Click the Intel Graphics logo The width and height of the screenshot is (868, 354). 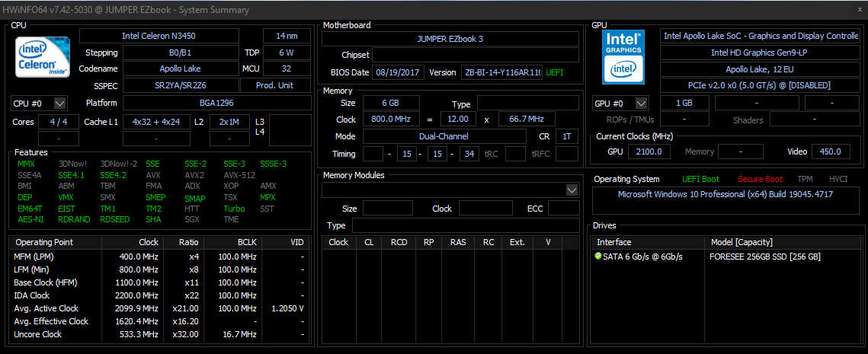(623, 57)
